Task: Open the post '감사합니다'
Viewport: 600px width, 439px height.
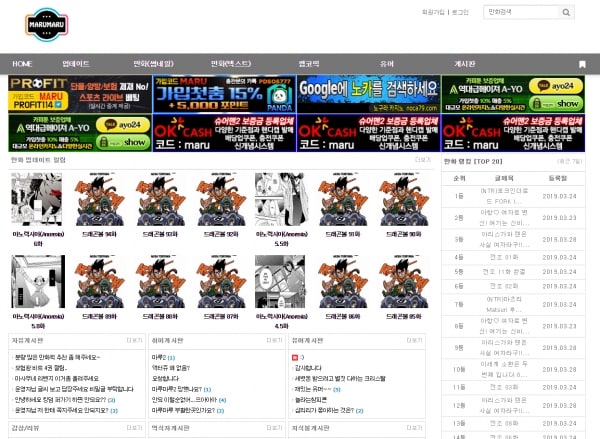Action: (308, 368)
